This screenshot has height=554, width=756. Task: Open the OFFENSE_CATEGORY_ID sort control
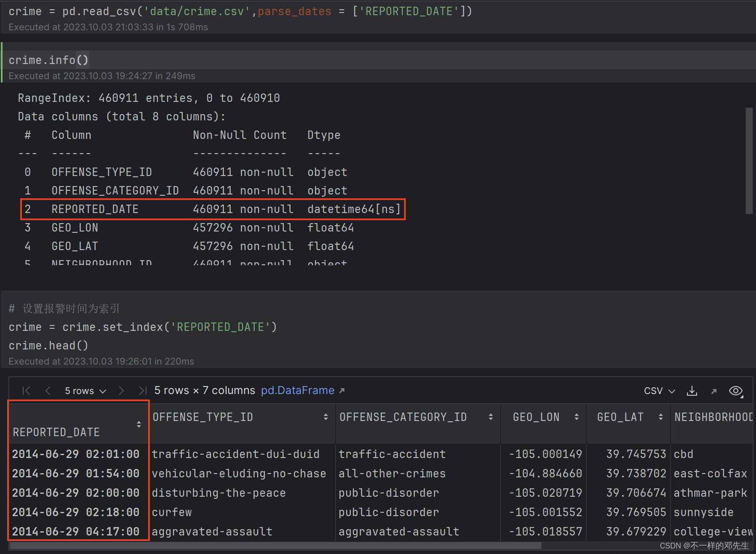pos(491,417)
